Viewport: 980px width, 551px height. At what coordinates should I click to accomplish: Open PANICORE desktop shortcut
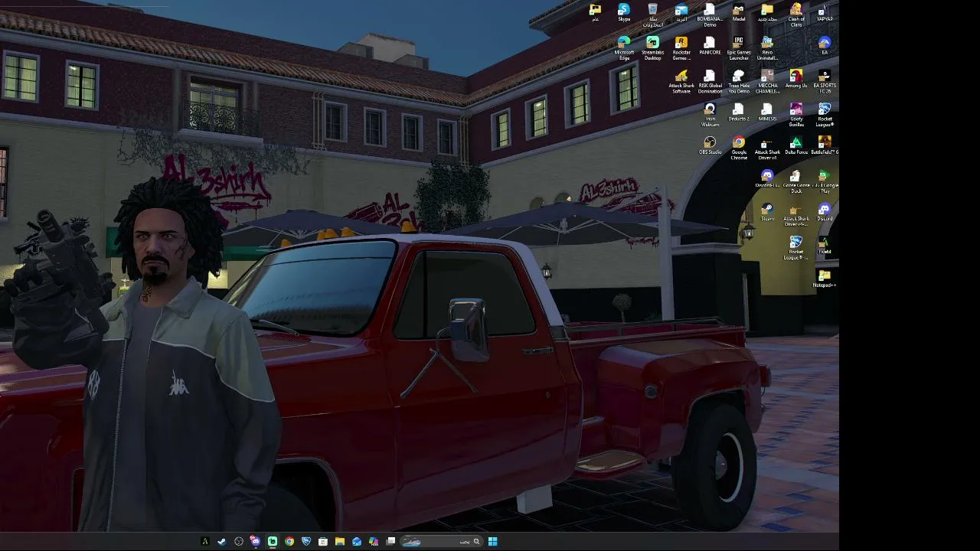point(710,46)
